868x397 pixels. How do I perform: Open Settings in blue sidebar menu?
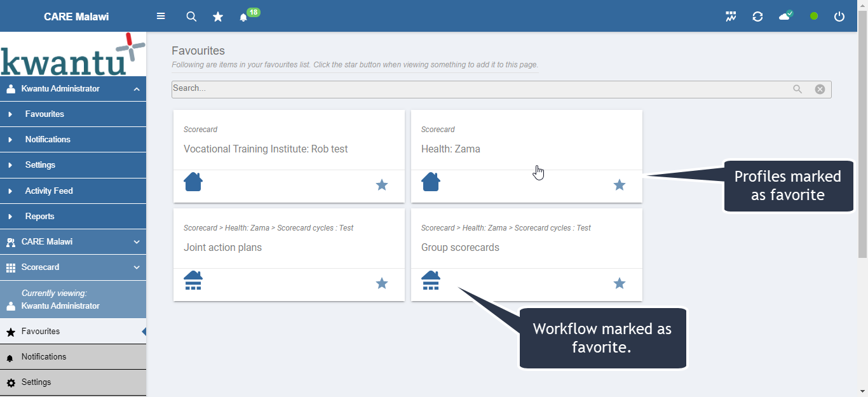pos(73,165)
